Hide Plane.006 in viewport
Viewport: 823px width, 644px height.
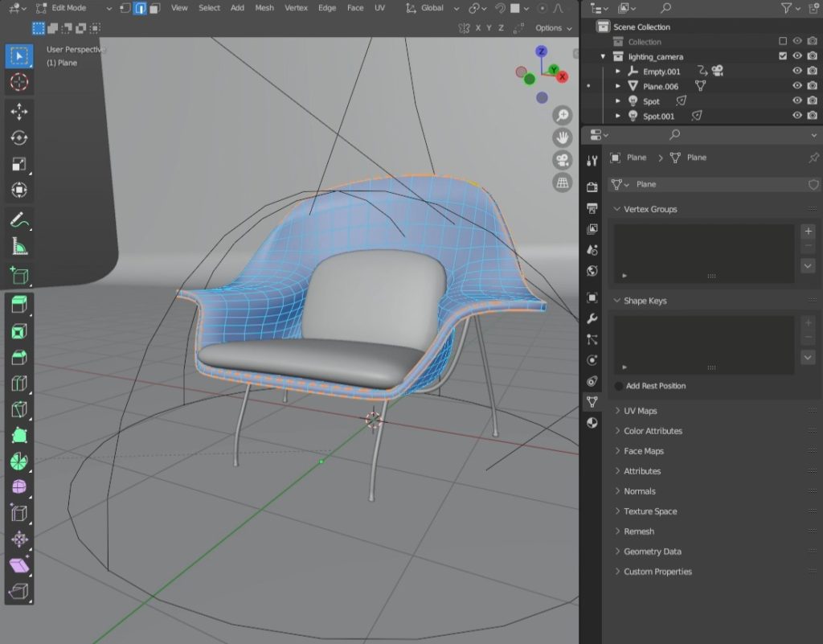[797, 86]
